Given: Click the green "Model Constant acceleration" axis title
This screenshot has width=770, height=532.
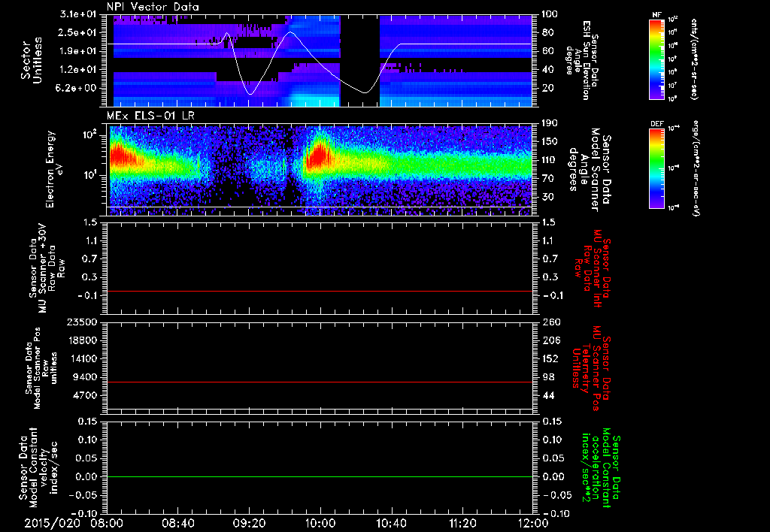Looking at the screenshot, I should (600, 467).
